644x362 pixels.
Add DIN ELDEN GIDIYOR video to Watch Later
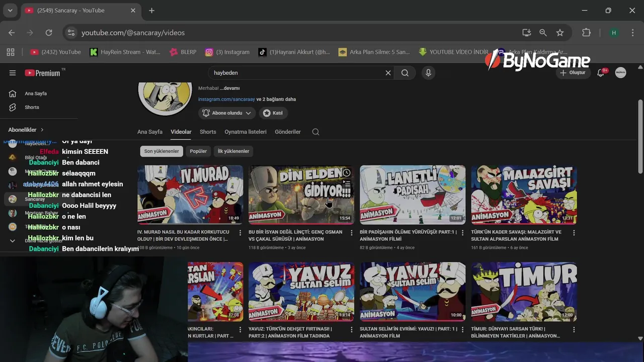pyautogui.click(x=347, y=173)
